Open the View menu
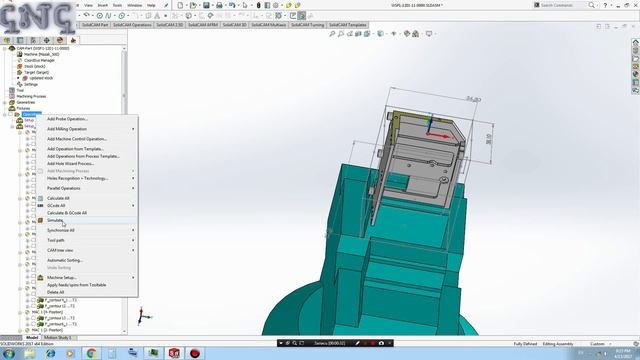Screen dimensions: 640x360 point(88,5)
